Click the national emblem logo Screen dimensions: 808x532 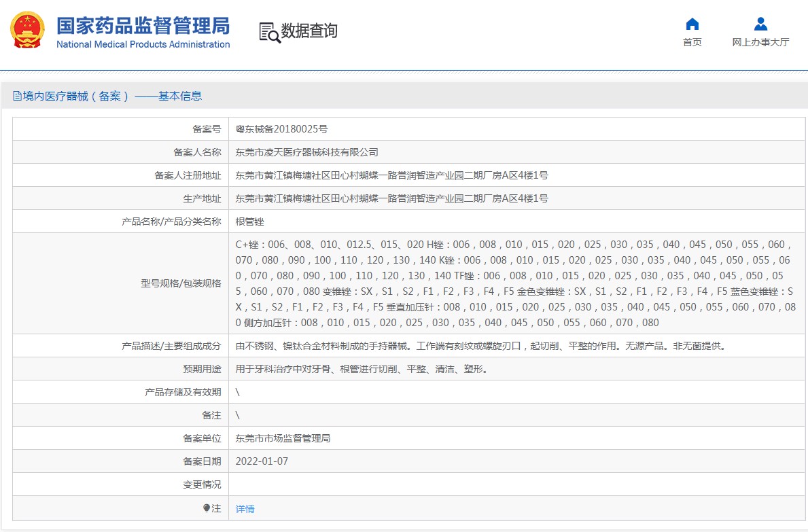[x=27, y=30]
